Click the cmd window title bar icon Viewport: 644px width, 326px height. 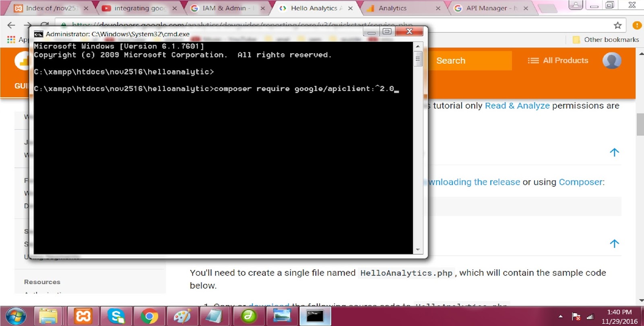coord(38,34)
